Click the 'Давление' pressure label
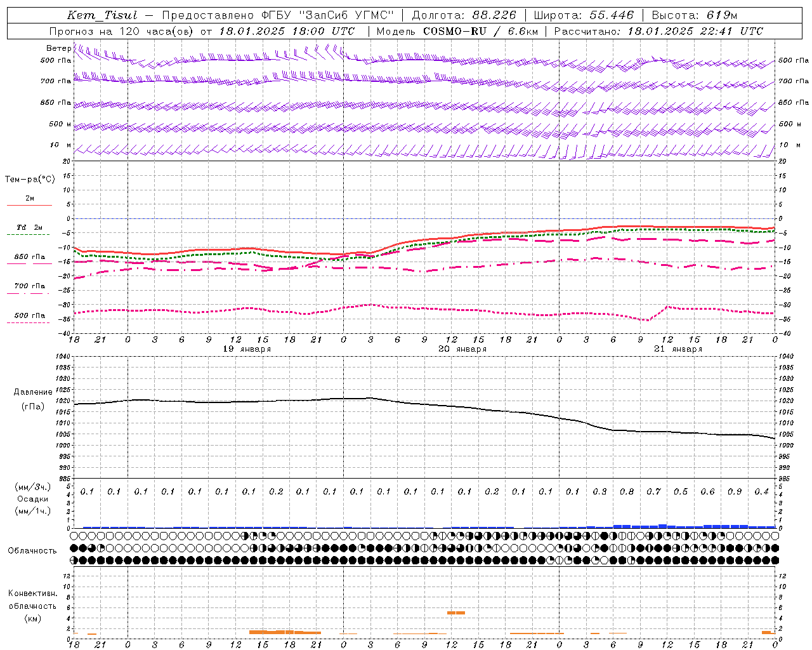 click(33, 392)
